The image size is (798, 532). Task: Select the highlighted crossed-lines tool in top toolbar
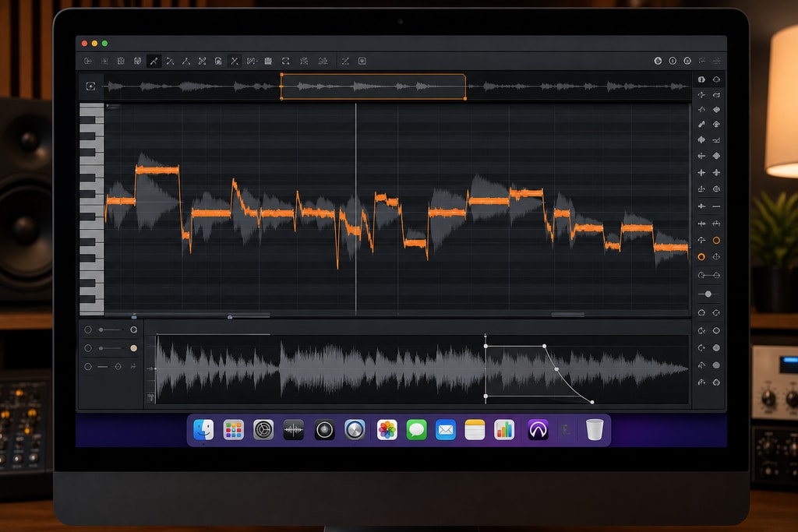(x=235, y=61)
